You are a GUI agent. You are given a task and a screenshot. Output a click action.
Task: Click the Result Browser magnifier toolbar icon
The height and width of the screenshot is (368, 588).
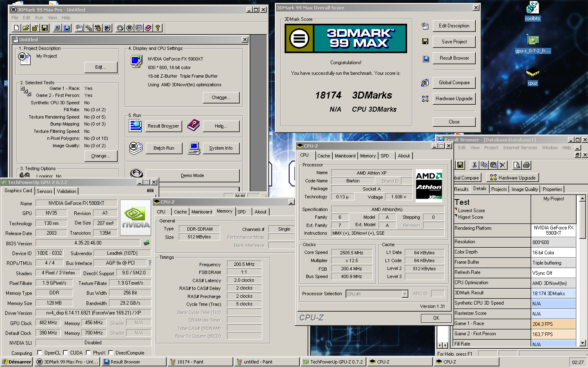tap(67, 28)
